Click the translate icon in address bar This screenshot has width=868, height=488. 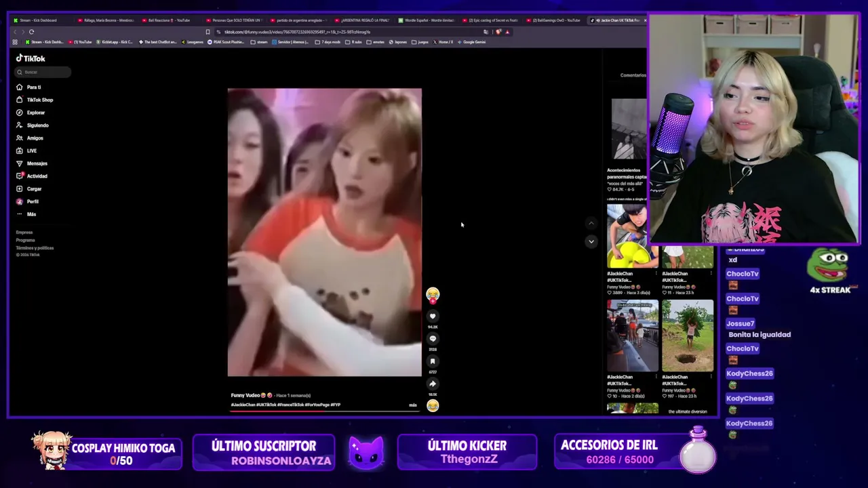pyautogui.click(x=486, y=32)
